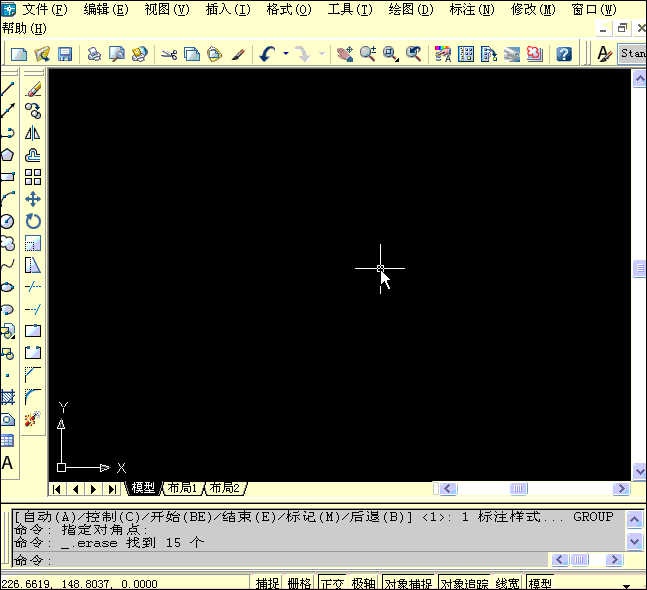Select the Mirror tool

pos(33,133)
